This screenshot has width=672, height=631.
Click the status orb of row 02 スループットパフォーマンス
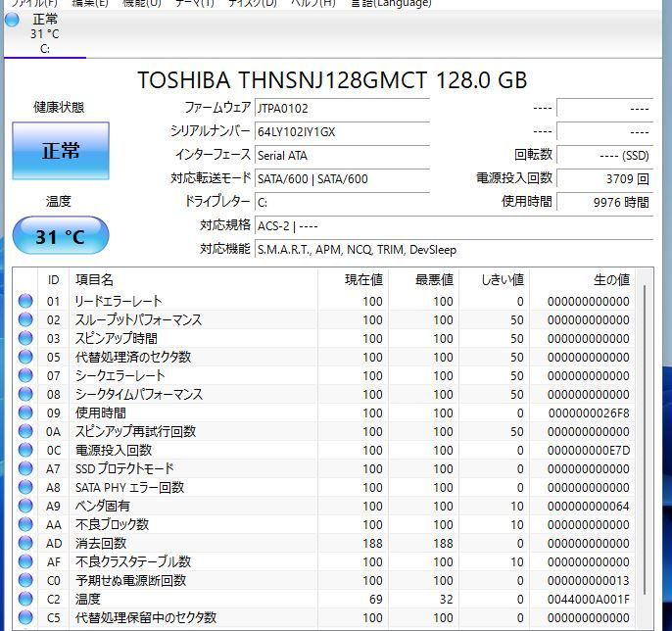pos(25,319)
